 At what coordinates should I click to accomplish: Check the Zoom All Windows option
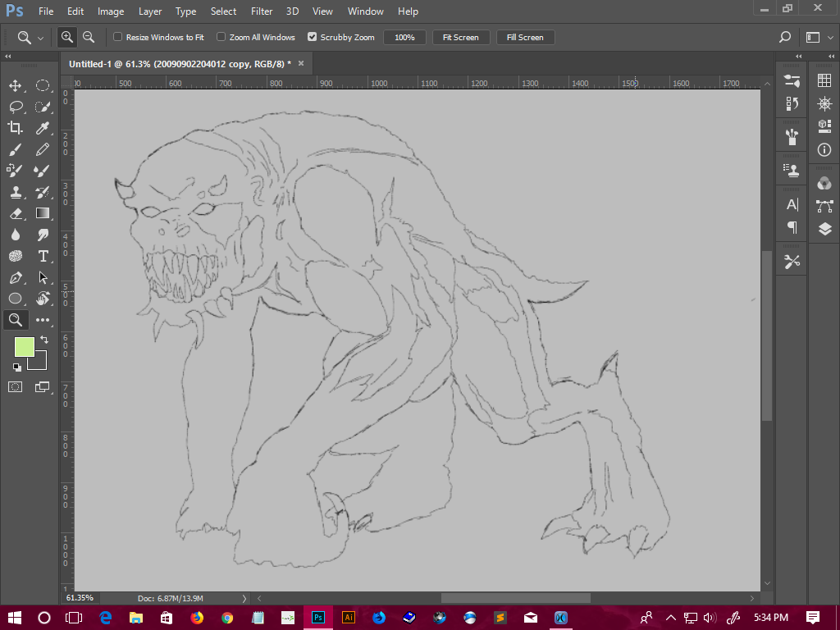221,37
